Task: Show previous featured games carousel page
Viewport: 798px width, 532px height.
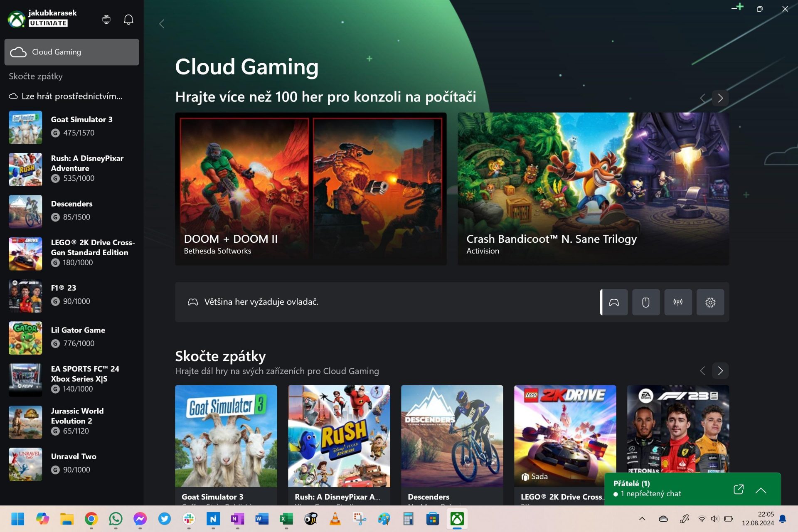Action: 702,98
